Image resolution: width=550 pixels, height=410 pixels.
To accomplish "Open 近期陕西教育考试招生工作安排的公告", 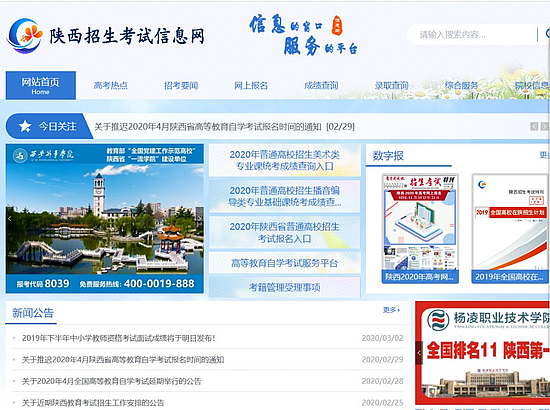I will tap(93, 402).
